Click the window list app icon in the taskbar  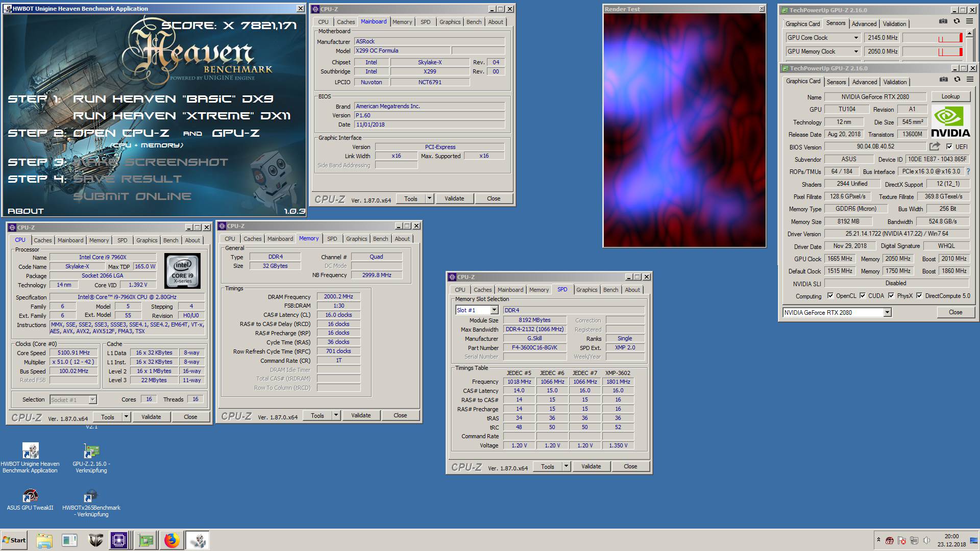69,540
